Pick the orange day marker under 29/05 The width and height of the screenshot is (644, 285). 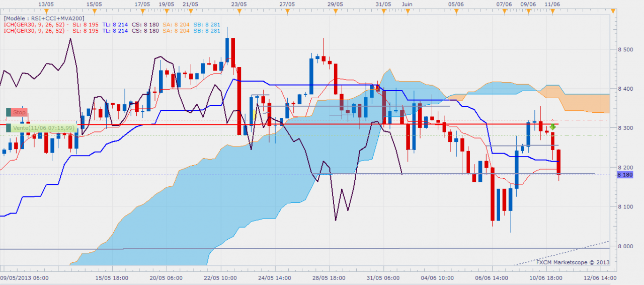tap(335, 11)
